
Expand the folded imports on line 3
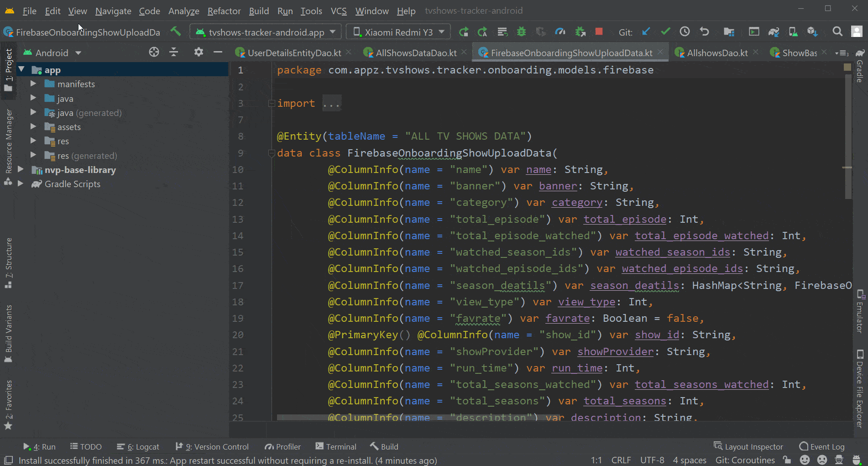click(x=332, y=103)
